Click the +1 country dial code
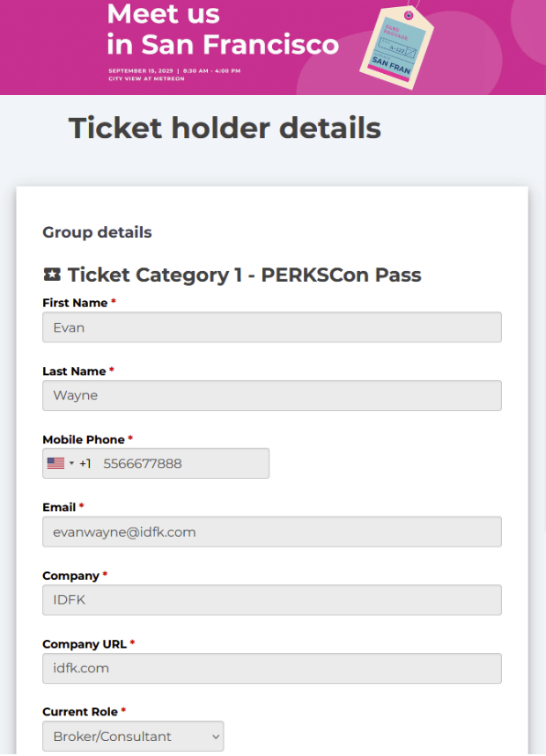 (85, 464)
